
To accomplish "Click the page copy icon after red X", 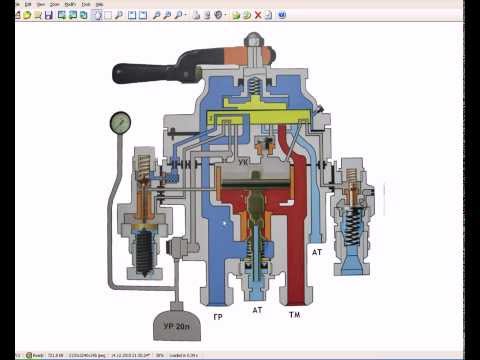I will coord(269,15).
